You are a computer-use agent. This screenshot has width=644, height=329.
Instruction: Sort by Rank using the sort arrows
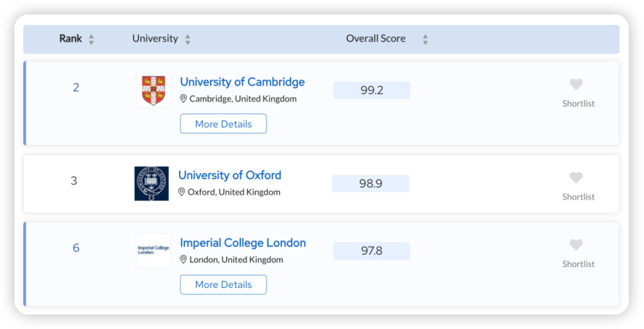(x=91, y=40)
